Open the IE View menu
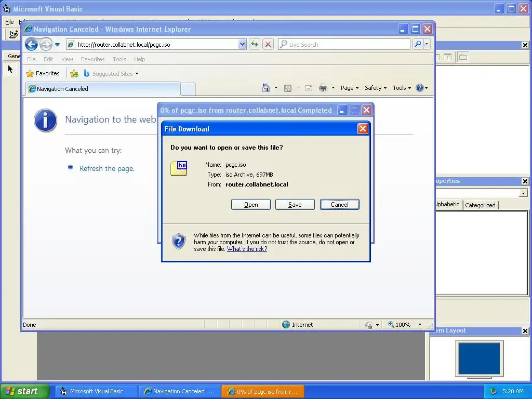The image size is (532, 399). point(67,59)
